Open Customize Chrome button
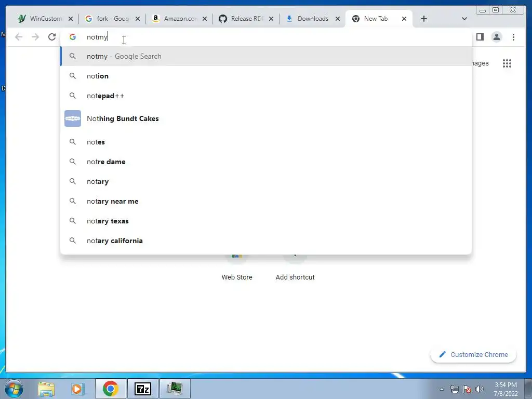The width and height of the screenshot is (532, 399). (x=473, y=354)
